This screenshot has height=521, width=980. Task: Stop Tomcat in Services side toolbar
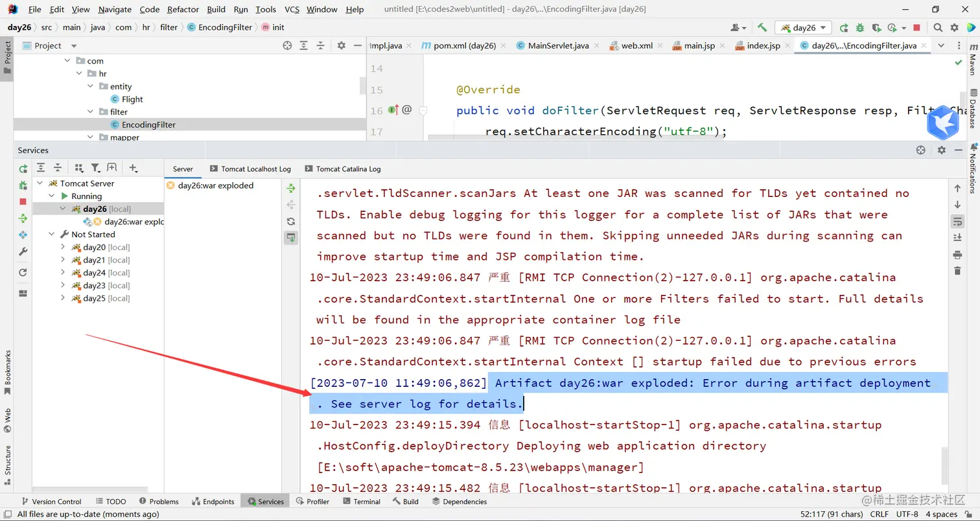[23, 202]
